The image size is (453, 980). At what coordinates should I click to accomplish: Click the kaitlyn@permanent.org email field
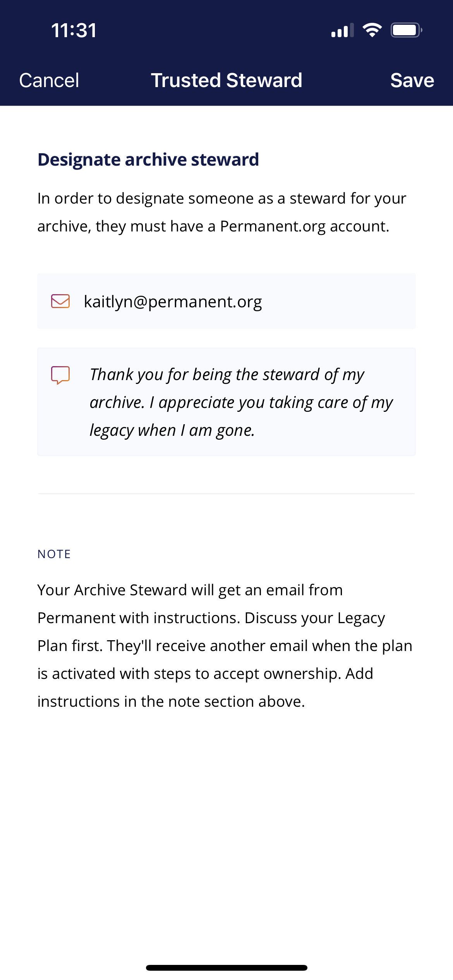(226, 301)
